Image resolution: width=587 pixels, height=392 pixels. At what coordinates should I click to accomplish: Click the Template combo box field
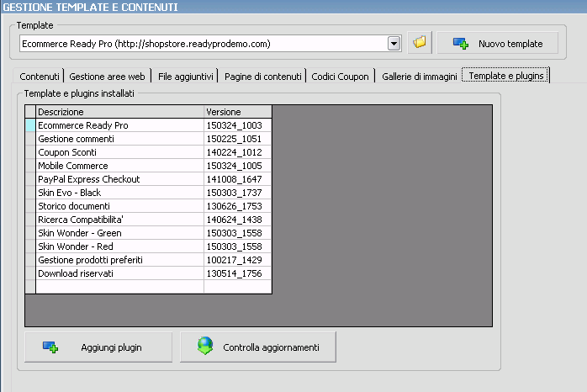(210, 44)
